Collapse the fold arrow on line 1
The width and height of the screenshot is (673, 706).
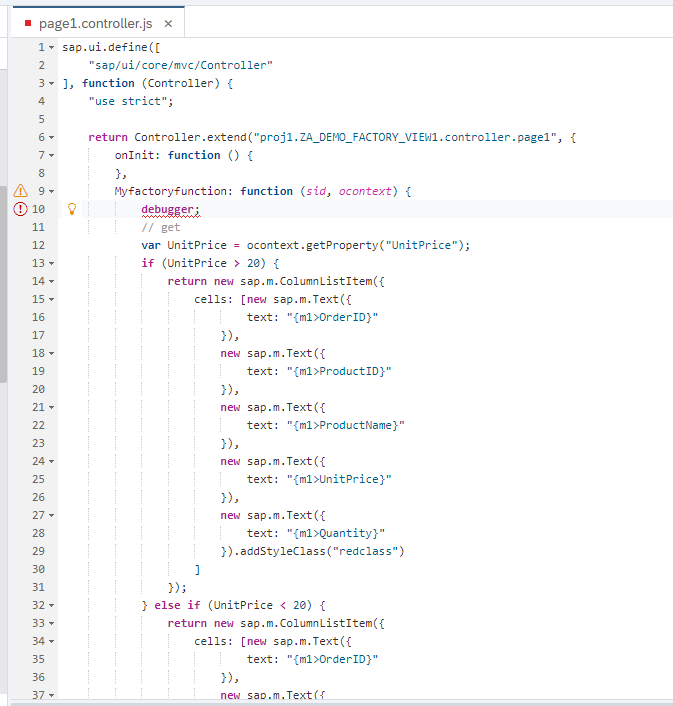(51, 47)
